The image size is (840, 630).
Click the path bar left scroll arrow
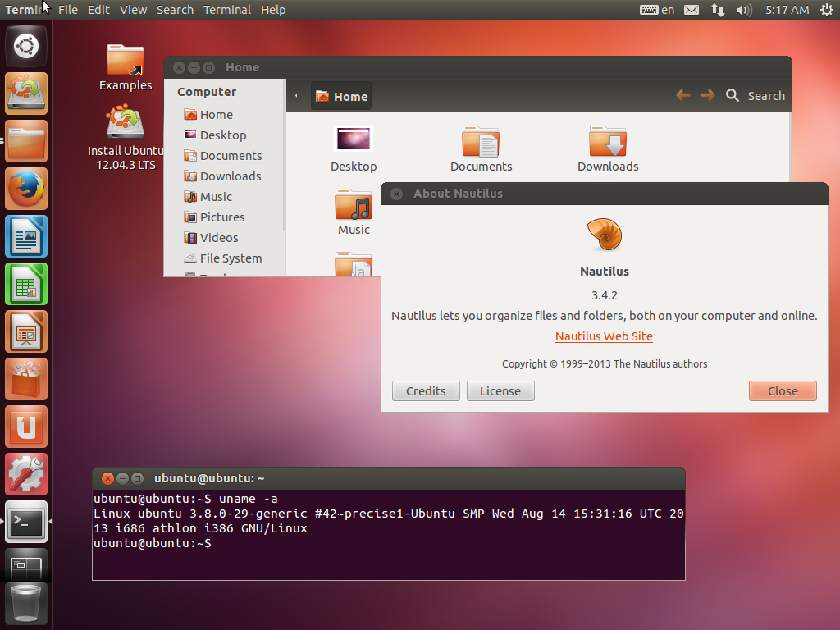tap(296, 97)
